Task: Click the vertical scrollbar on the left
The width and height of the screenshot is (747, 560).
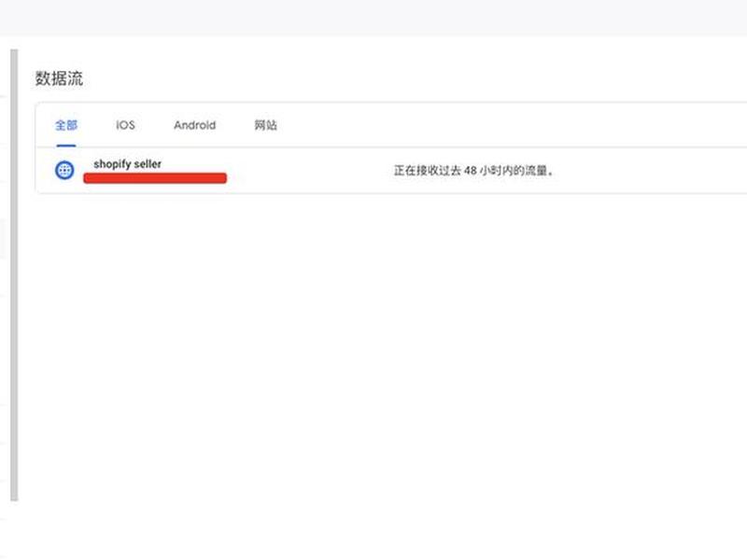Action: pos(14,274)
